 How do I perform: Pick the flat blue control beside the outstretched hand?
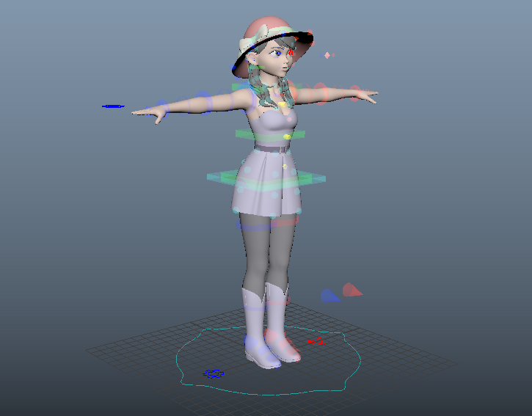click(113, 106)
